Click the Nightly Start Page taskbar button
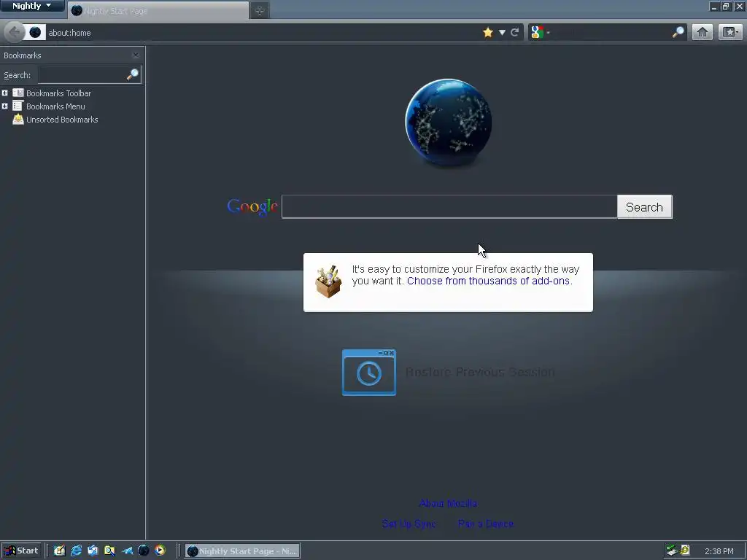Image resolution: width=747 pixels, height=560 pixels. pyautogui.click(x=242, y=551)
